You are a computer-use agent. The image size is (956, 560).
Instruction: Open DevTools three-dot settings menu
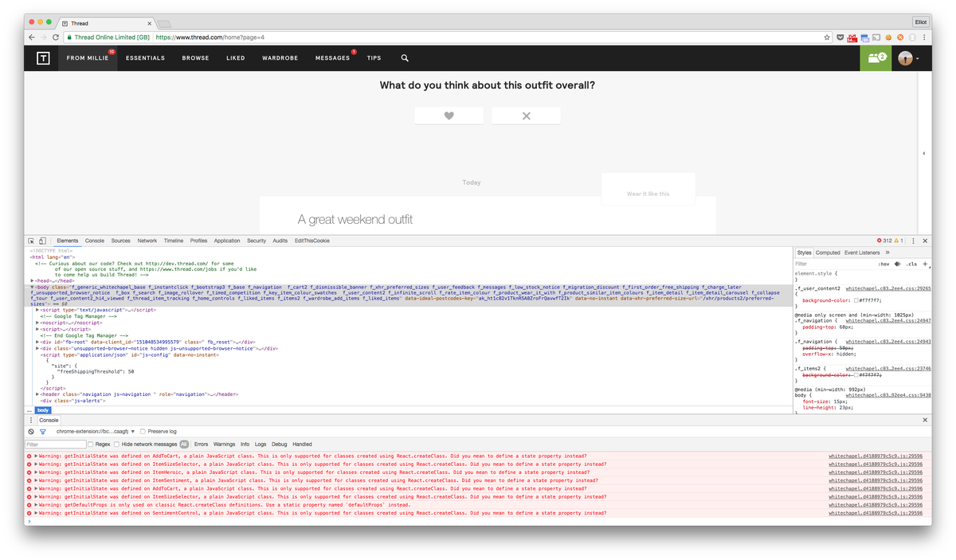[914, 241]
